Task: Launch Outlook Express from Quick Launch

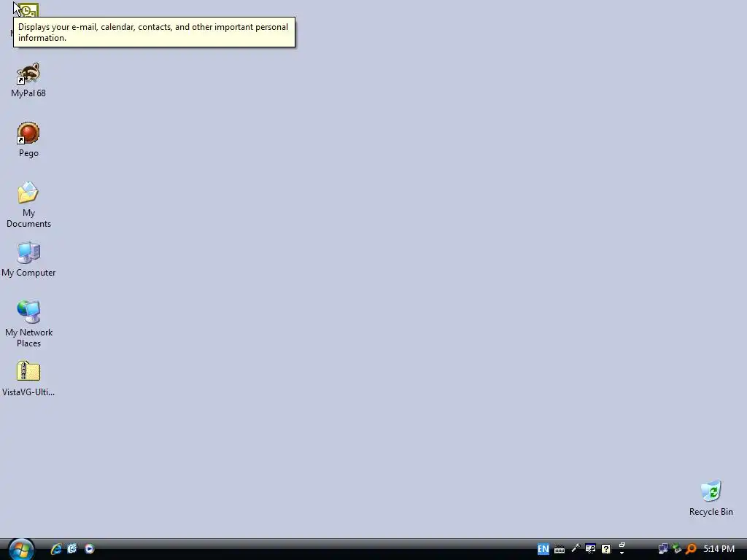Action: point(72,549)
